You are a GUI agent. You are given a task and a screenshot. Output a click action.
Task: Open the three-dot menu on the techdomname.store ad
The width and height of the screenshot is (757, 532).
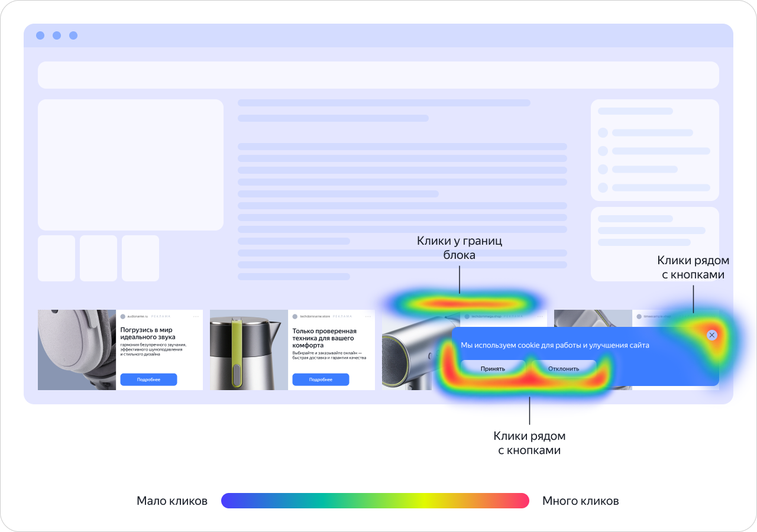(x=368, y=316)
